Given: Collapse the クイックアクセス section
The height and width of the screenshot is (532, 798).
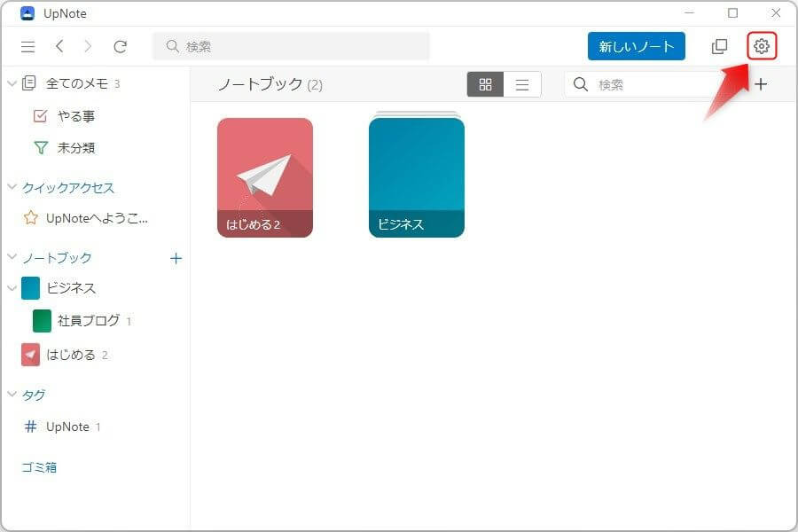Looking at the screenshot, I should coord(12,187).
